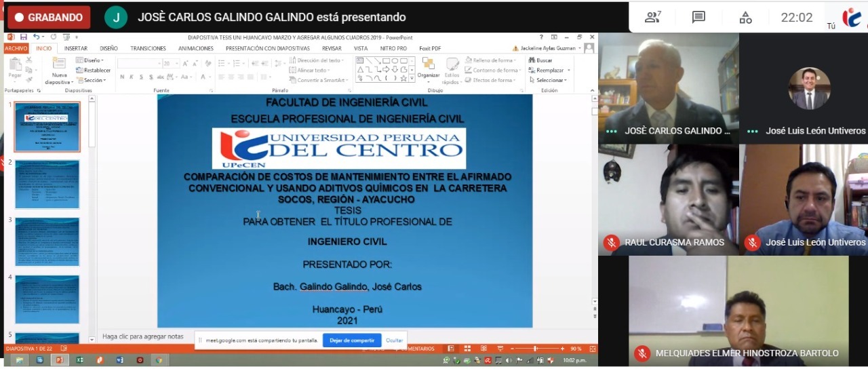Click the Excel taskbar icon

(x=79, y=360)
